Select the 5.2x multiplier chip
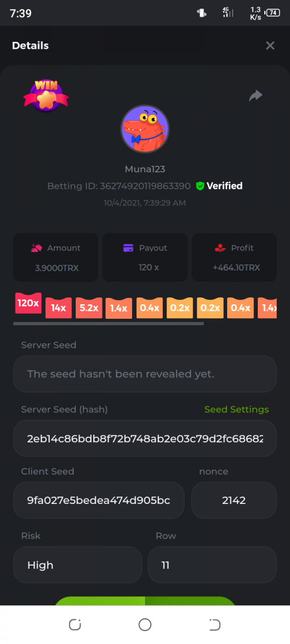The height and width of the screenshot is (644, 290). (89, 308)
